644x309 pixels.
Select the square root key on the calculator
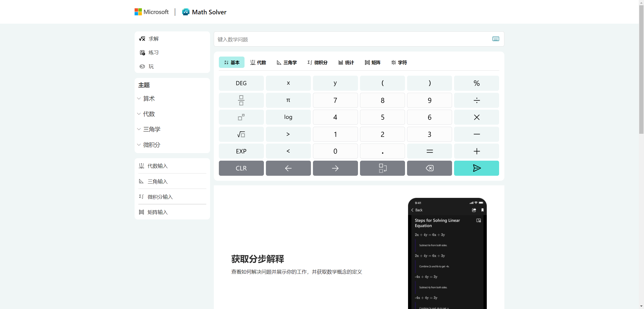pos(241,134)
